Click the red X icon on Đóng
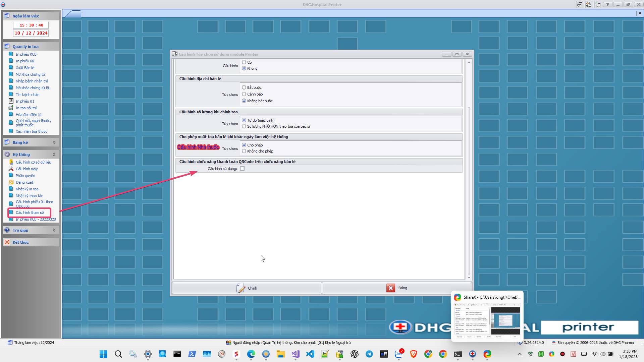The image size is (644, 362). [391, 288]
